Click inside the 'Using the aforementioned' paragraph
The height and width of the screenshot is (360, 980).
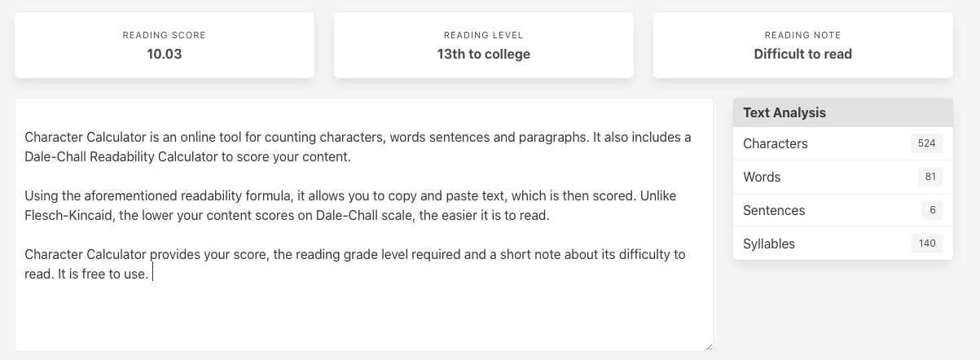(326, 196)
